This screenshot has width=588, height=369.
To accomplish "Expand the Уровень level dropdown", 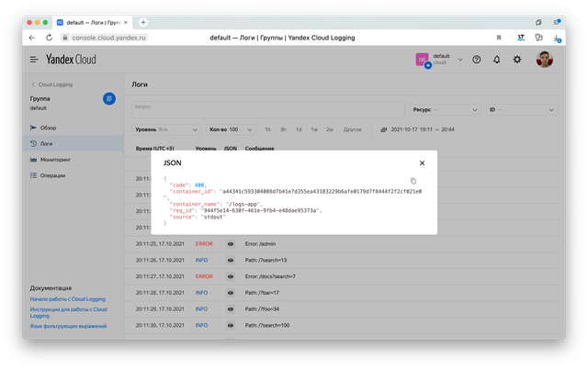I will [165, 129].
